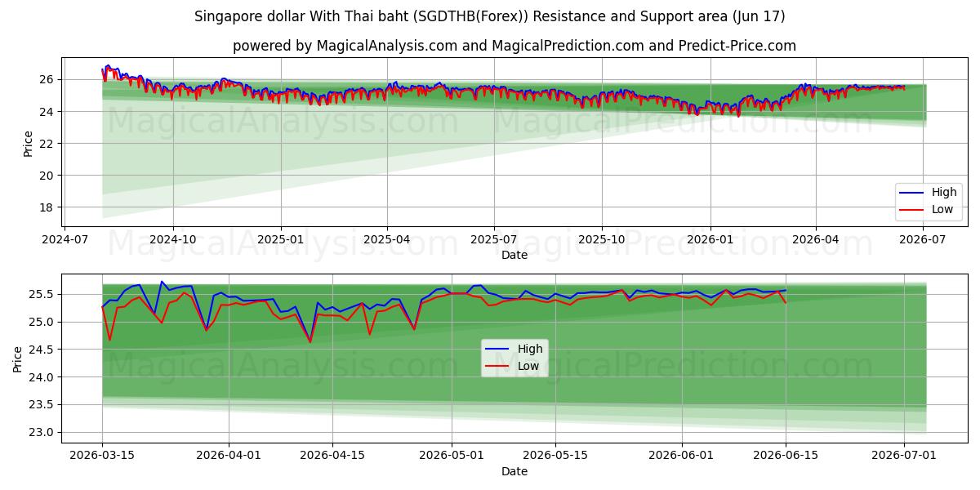Click the 'Price' axis label of lower chart
The image size is (980, 490).
pyautogui.click(x=18, y=359)
